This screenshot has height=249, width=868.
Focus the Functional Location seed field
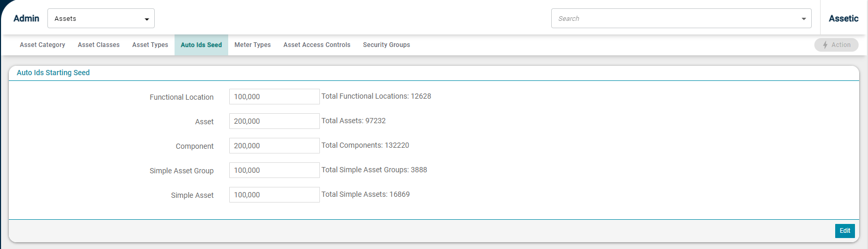(274, 97)
